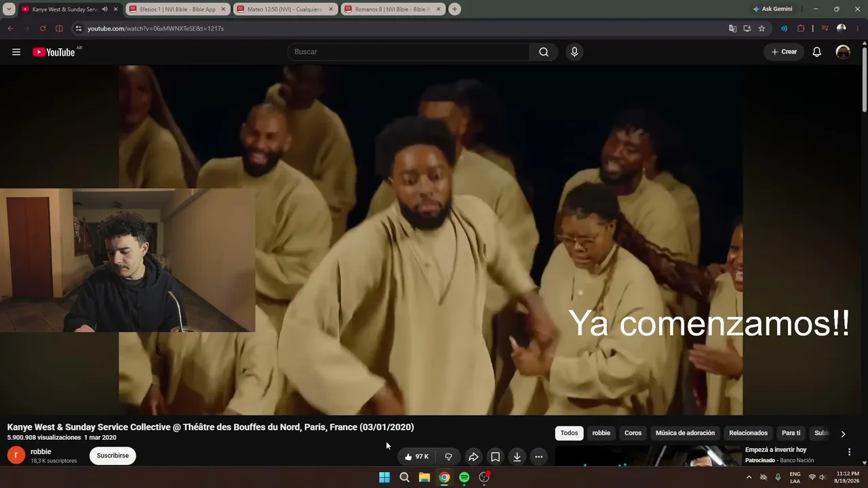Screen dimensions: 868x488
Task: Bookmark this page with the star
Action: 762,28
